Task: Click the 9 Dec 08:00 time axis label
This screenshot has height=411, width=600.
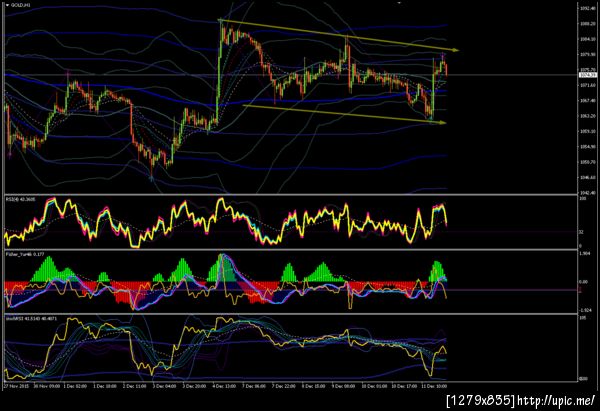Action: coord(343,386)
